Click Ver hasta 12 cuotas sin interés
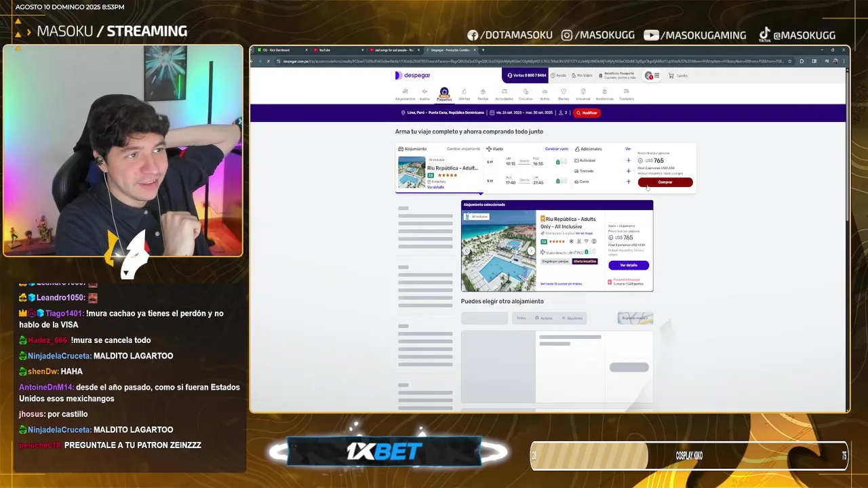868x488 pixels. click(561, 284)
